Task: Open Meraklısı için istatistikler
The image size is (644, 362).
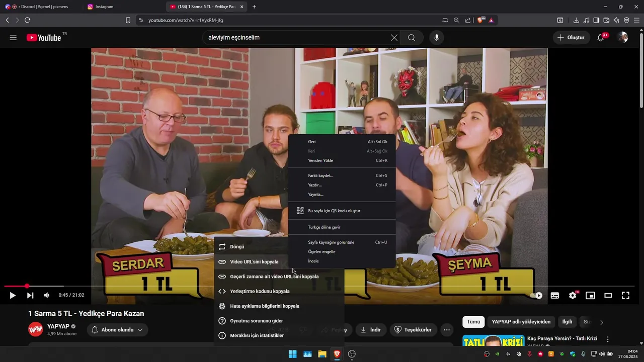Action: pyautogui.click(x=279, y=335)
